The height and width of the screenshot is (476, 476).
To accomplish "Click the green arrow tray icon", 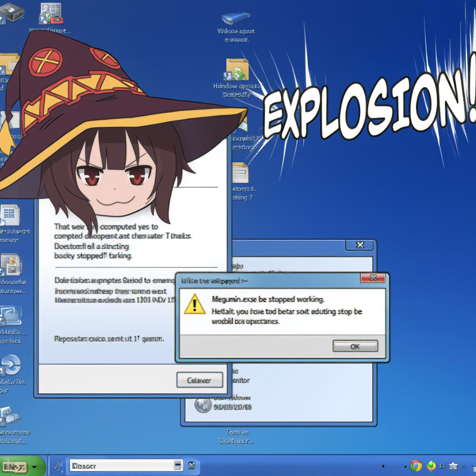I will tap(431, 466).
